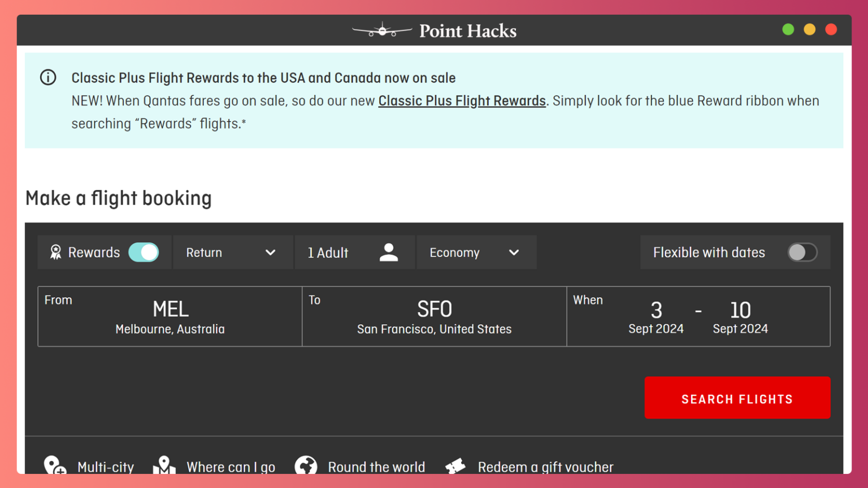Choose return date 10 Sept 2024
The image size is (868, 488).
pyautogui.click(x=740, y=317)
